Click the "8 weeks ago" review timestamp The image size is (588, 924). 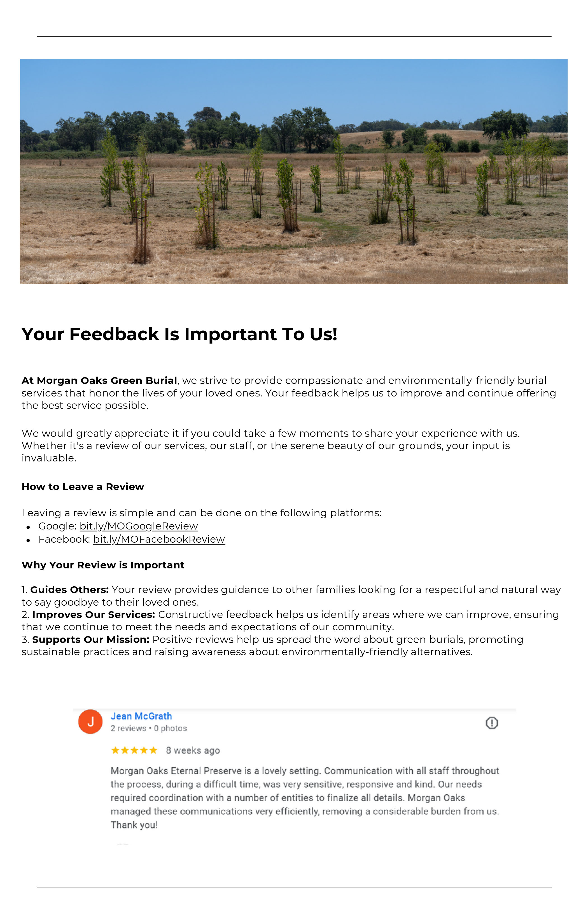click(193, 751)
